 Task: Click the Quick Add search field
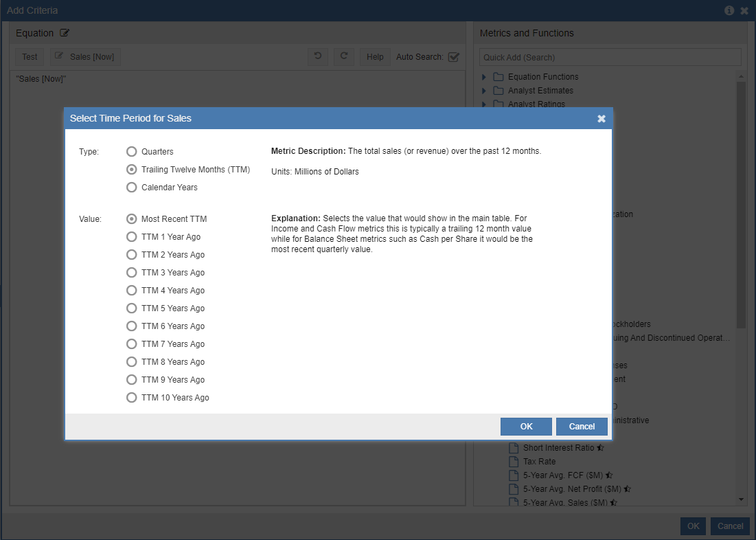point(610,57)
